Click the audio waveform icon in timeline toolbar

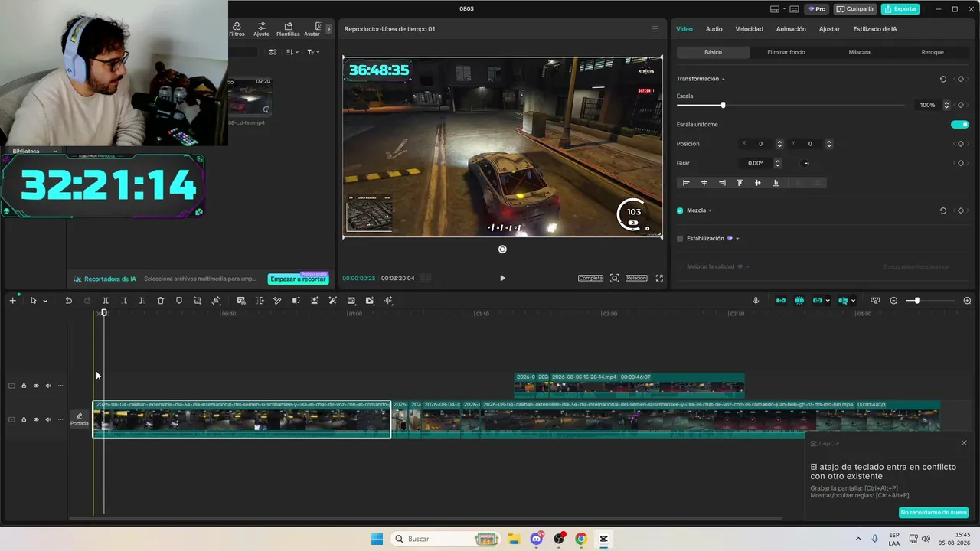(x=388, y=301)
